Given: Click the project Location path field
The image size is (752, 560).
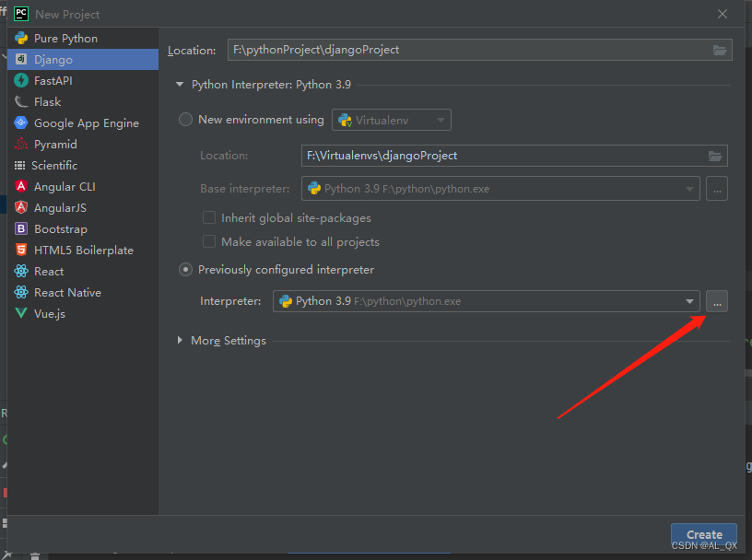Looking at the screenshot, I should tap(479, 50).
